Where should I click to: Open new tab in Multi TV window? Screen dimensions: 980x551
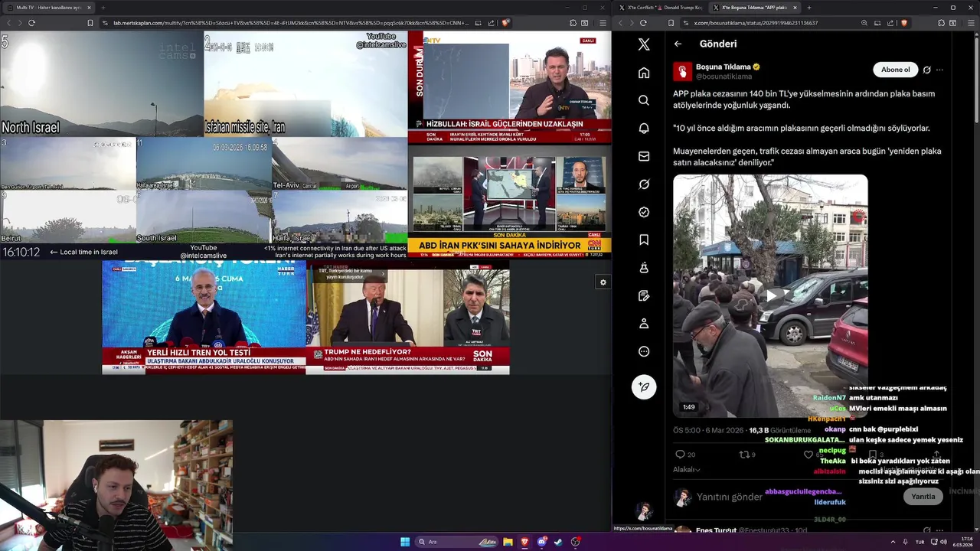[103, 7]
